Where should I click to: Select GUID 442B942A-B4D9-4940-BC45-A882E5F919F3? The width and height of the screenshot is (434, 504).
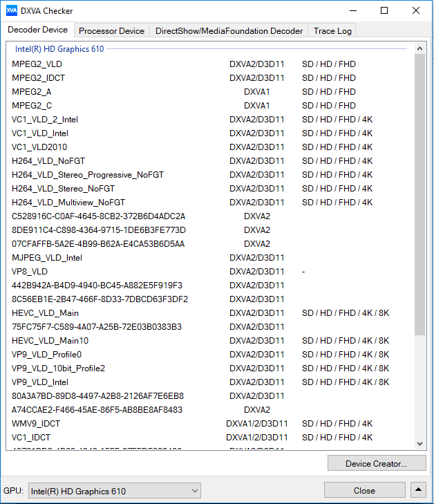(209, 286)
